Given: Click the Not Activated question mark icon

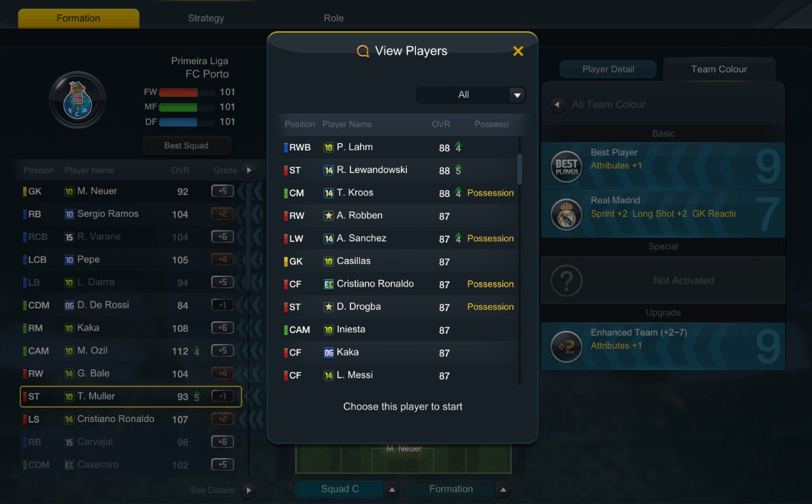Looking at the screenshot, I should (566, 280).
